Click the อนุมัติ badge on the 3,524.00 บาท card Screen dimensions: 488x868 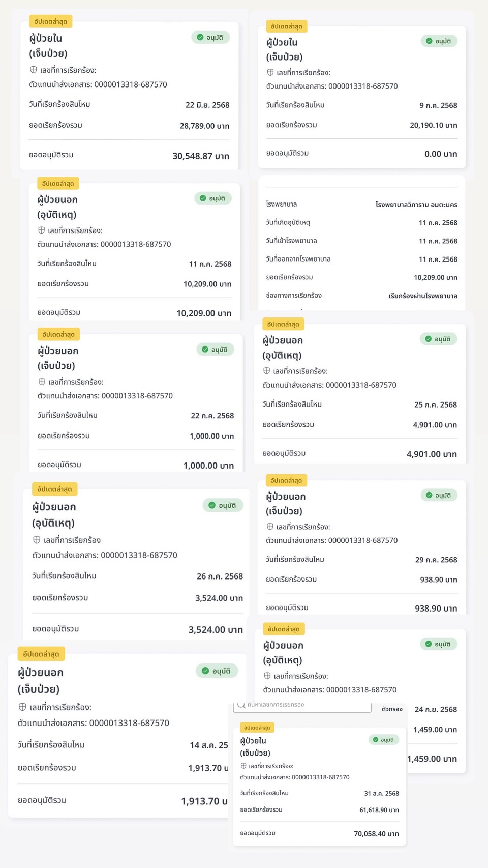point(223,505)
